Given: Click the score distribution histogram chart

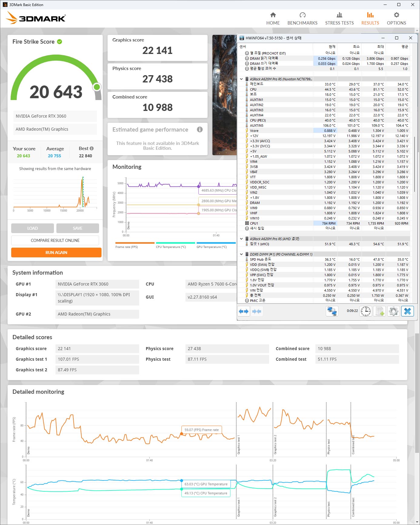Looking at the screenshot, I should pyautogui.click(x=55, y=194).
